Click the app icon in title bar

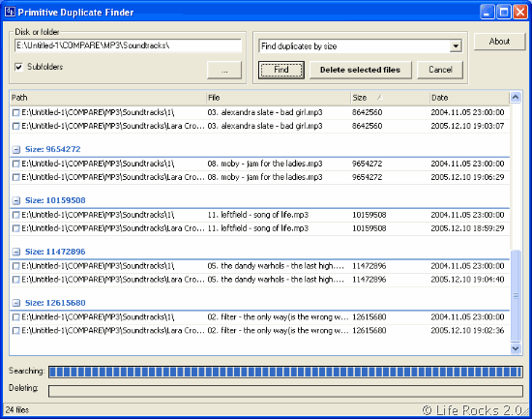point(10,12)
